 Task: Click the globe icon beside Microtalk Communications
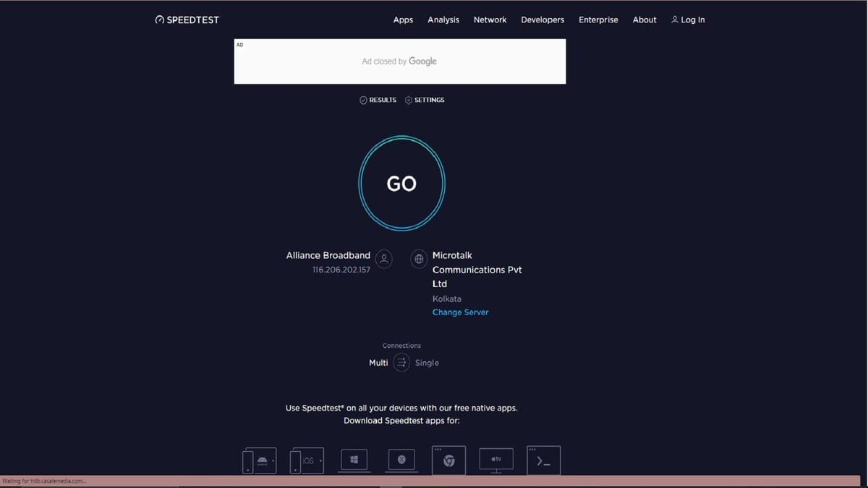(418, 258)
